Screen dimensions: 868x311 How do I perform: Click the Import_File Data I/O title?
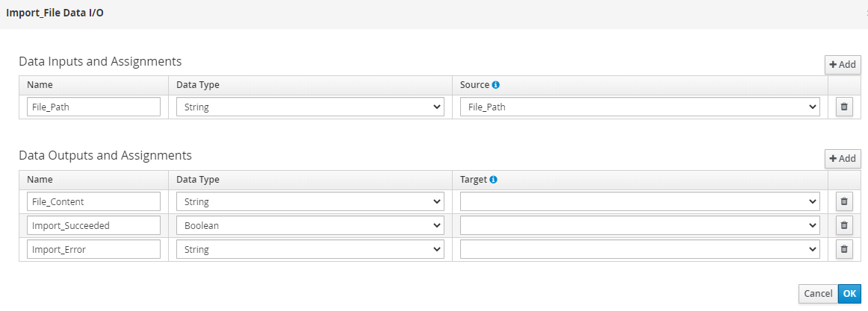click(x=55, y=13)
